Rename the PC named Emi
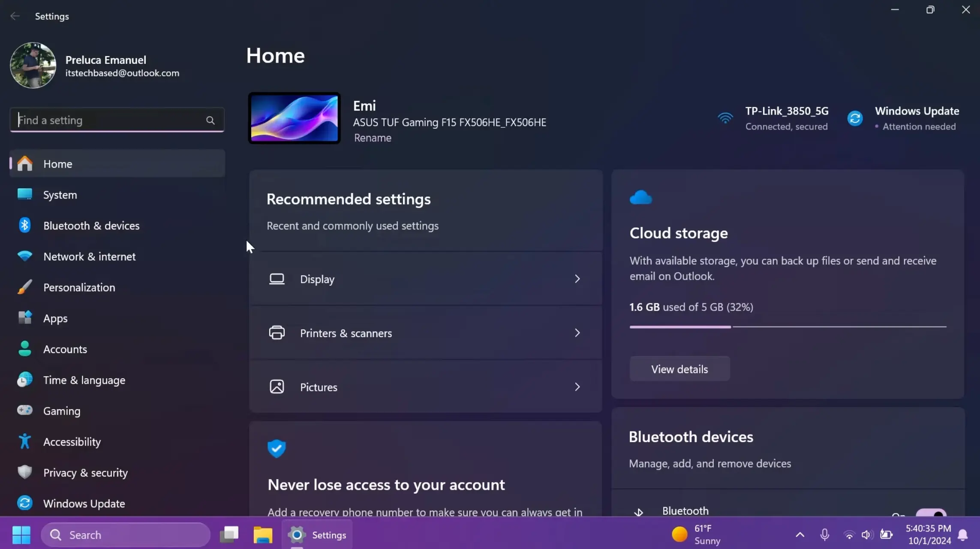 coord(373,138)
